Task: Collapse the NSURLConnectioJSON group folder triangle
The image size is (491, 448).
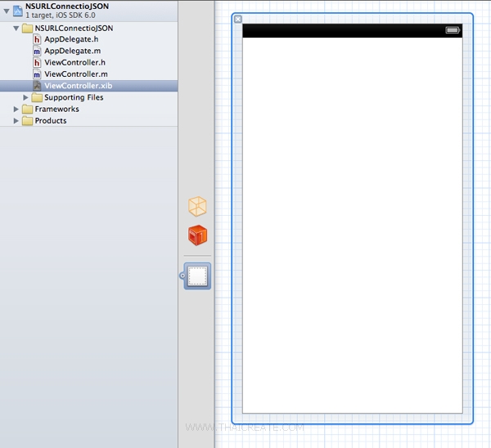Action: [x=17, y=28]
